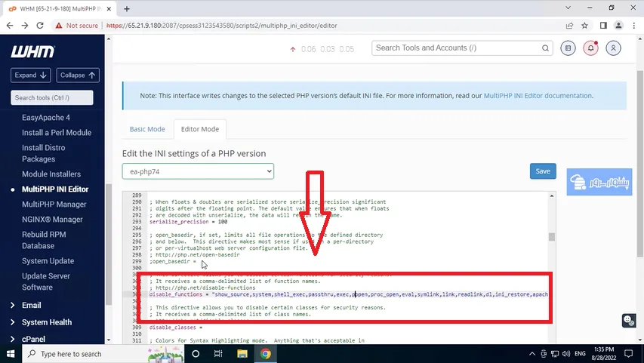The image size is (644, 363).
Task: Click the ;open_basedir = line
Action: pos(173,261)
